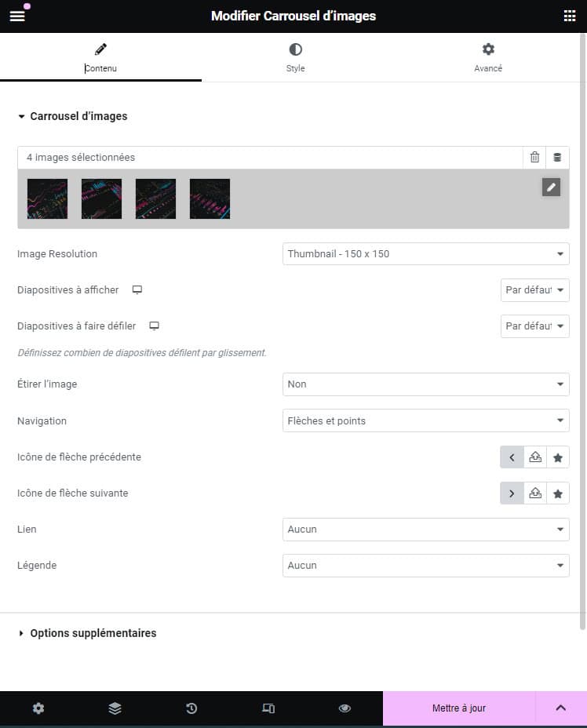Open the hamburger menu icon
The height and width of the screenshot is (728, 587).
tap(17, 16)
